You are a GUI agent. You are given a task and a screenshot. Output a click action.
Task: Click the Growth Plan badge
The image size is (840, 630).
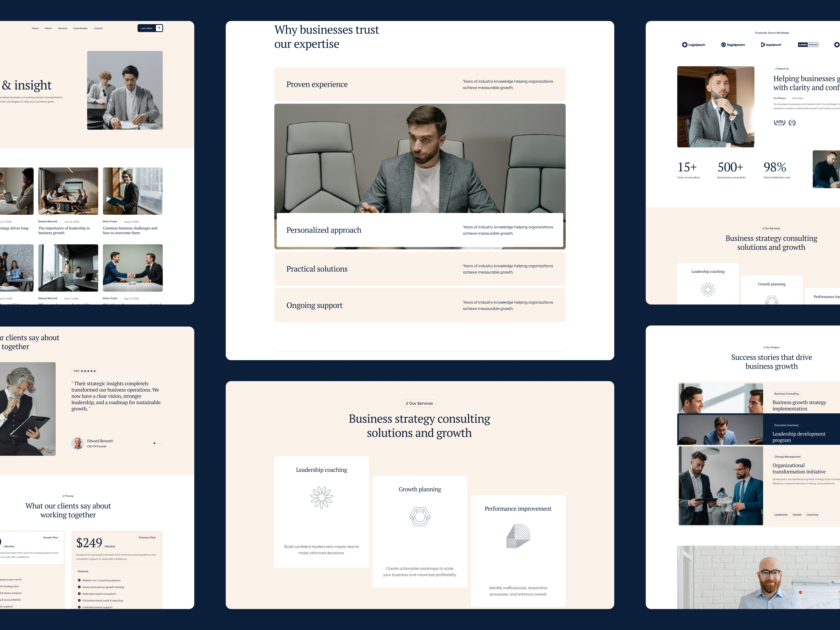click(50, 538)
